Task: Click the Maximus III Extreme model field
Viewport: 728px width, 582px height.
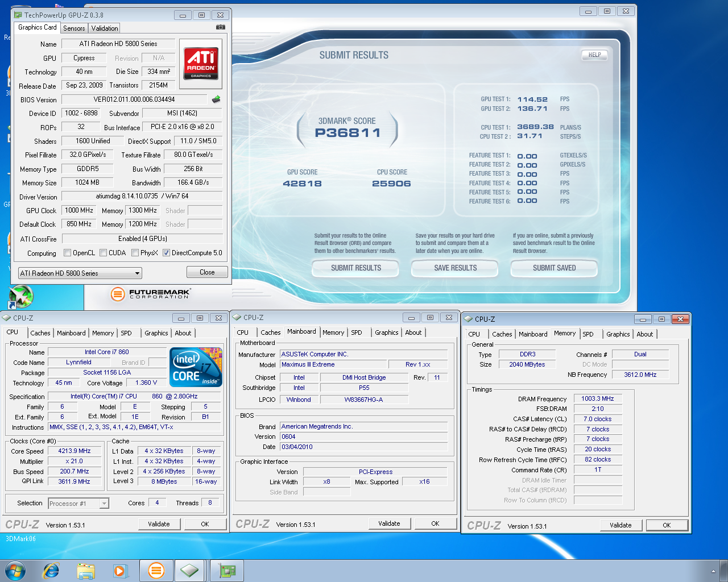Action: 333,364
